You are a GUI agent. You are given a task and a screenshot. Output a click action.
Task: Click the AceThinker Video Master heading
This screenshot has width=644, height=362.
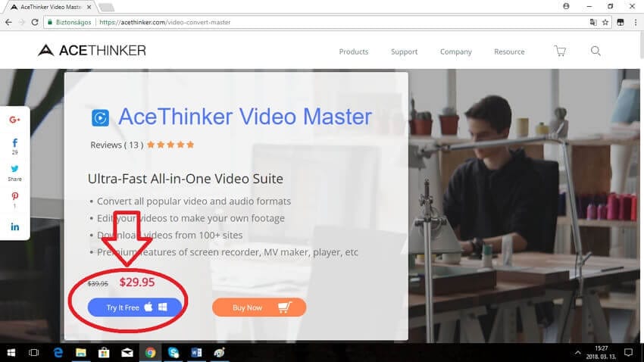point(245,117)
